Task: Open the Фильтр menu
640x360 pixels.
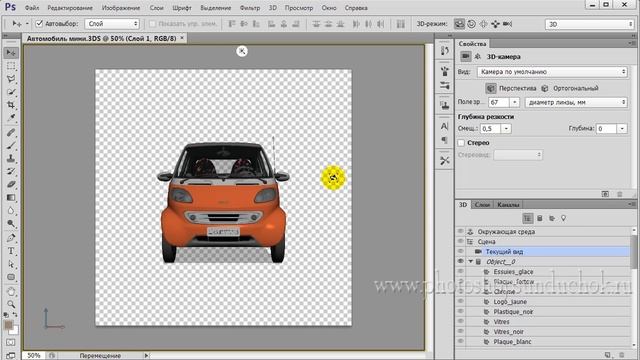Action: click(x=250, y=8)
